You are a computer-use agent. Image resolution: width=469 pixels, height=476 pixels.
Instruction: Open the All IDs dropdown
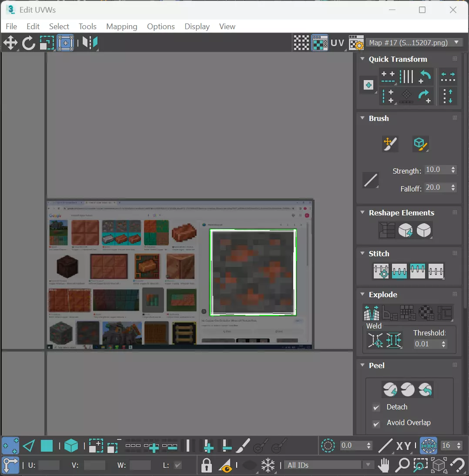[329, 465]
